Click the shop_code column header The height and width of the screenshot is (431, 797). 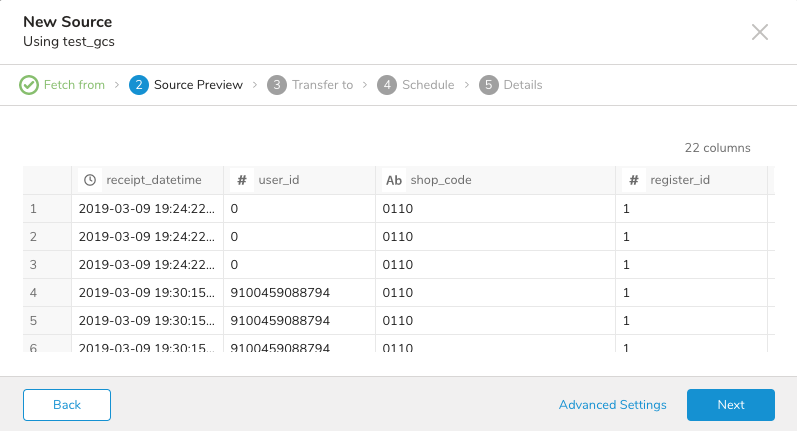pos(496,180)
